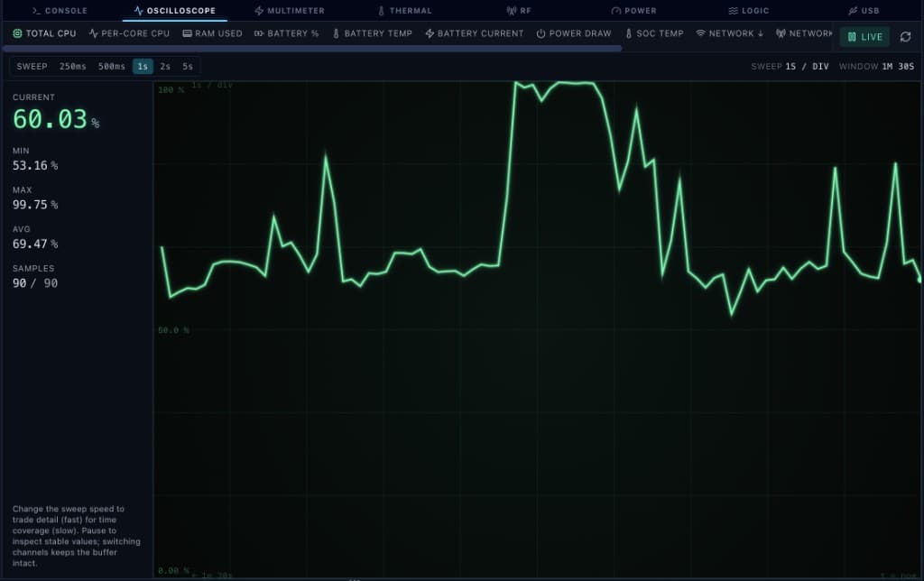Set sweep speed to 2s

pyautogui.click(x=165, y=67)
